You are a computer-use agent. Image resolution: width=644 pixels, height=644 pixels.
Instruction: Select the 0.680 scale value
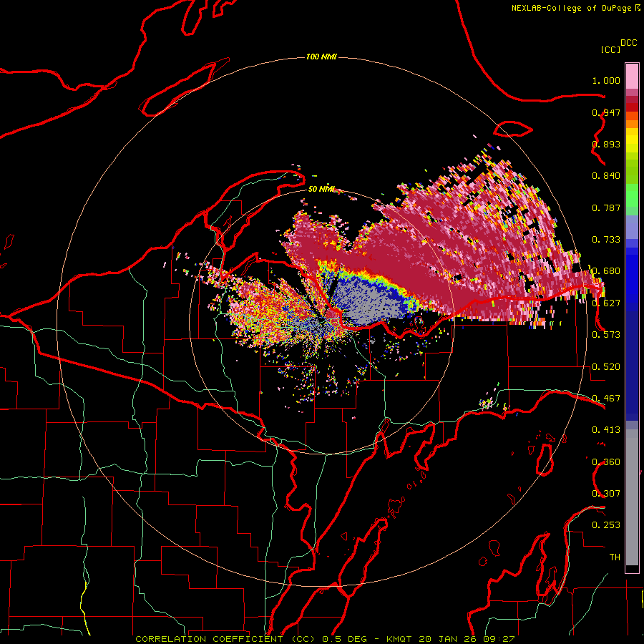[x=606, y=271]
